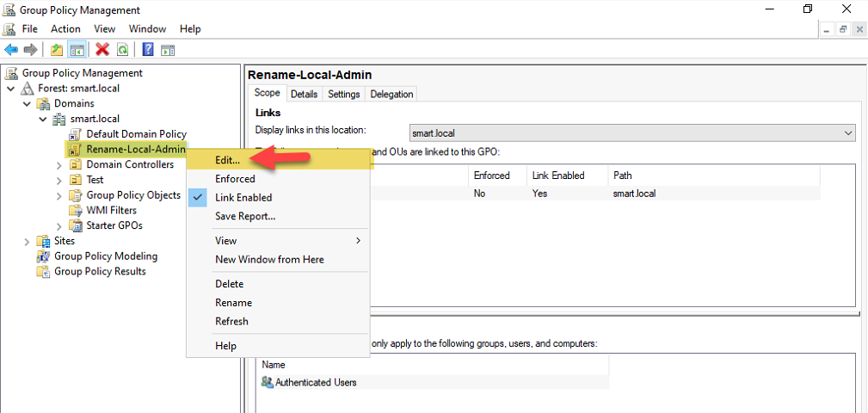Collapse the smart.local domain node
Screen dimensions: 868x413
click(x=43, y=119)
